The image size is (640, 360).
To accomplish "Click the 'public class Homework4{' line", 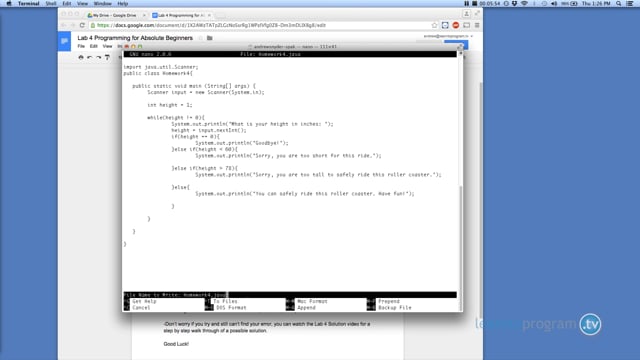I will [x=158, y=73].
